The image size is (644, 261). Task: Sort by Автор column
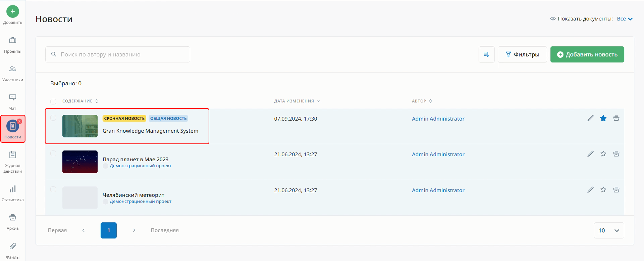422,101
